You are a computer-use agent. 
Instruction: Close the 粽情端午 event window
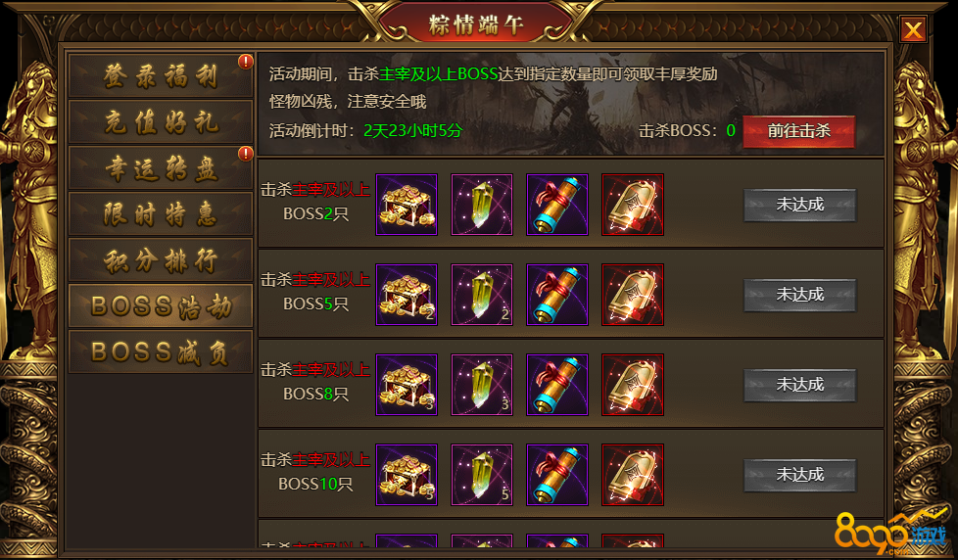[913, 29]
